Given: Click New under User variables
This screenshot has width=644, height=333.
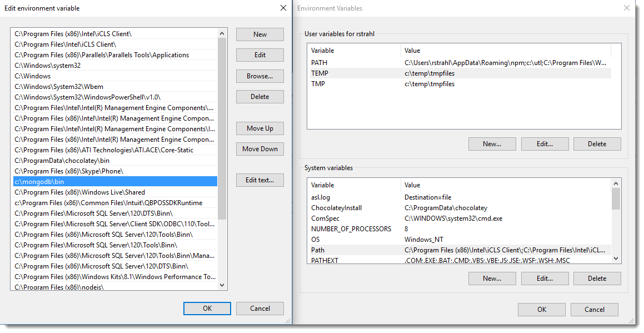Looking at the screenshot, I should pyautogui.click(x=492, y=143).
